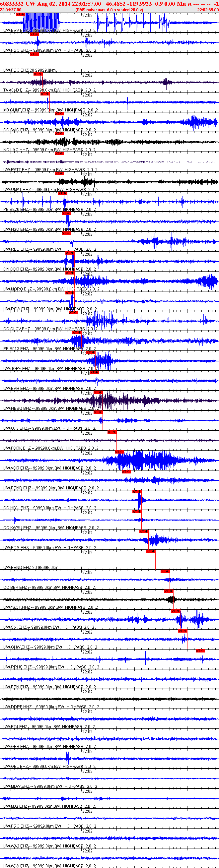Select the UW.PRO EHZ station label
The width and height of the screenshot is (219, 868).
pos(49,826)
